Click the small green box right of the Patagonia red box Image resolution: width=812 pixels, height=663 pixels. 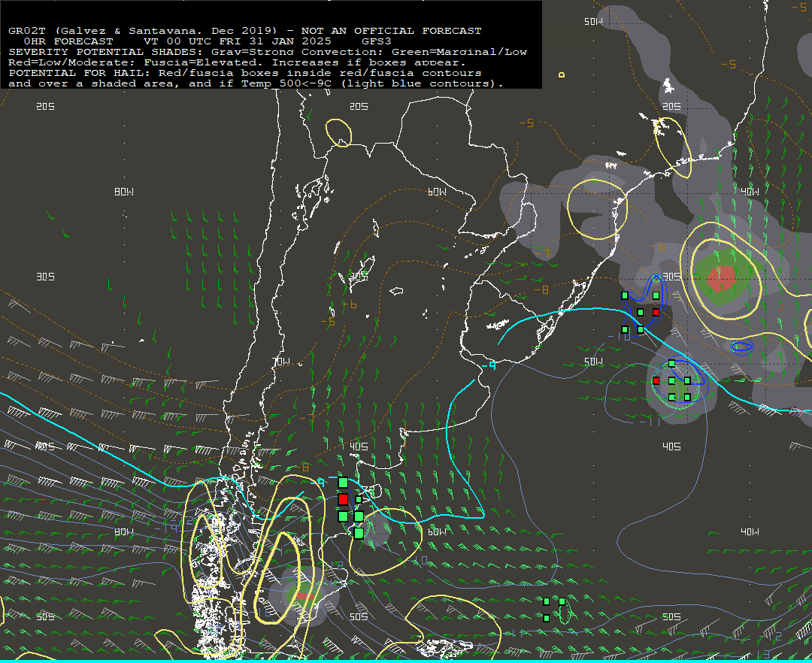pos(359,500)
